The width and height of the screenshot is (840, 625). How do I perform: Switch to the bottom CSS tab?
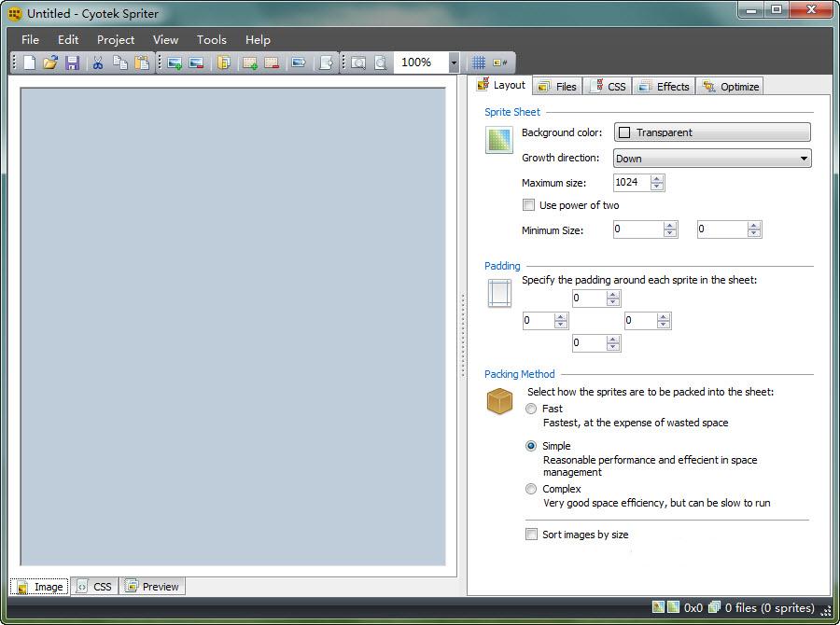tap(95, 587)
